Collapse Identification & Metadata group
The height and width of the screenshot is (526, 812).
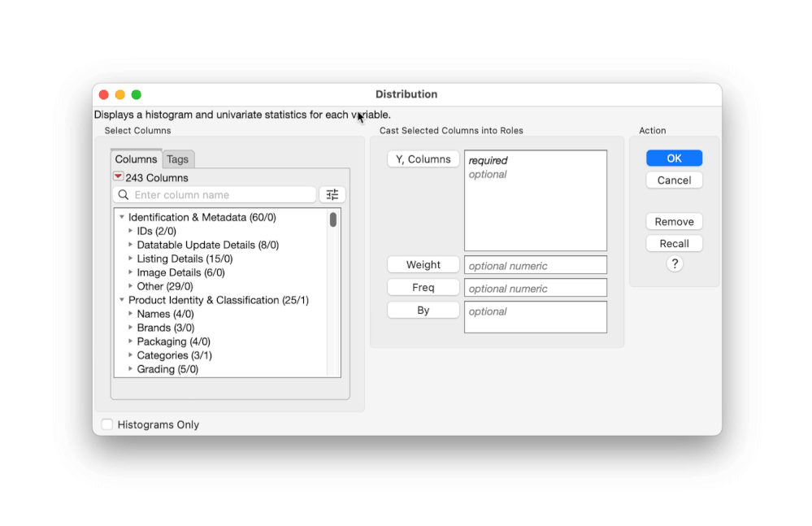click(x=122, y=217)
